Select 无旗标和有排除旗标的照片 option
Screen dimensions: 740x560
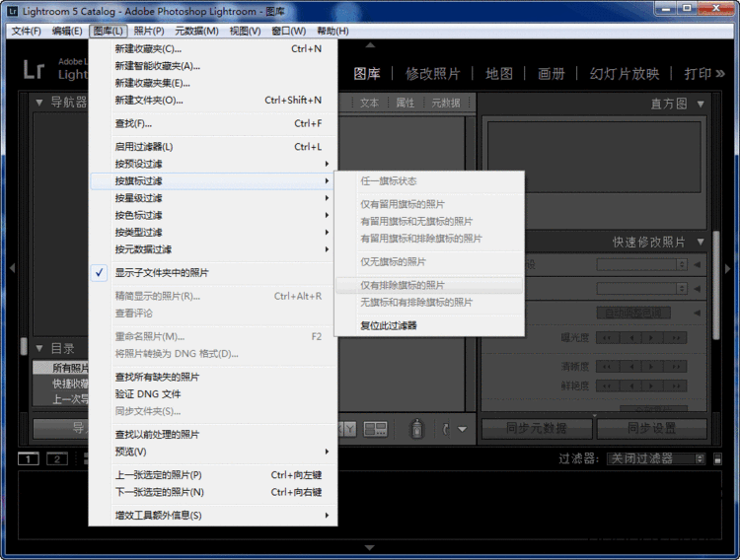(x=429, y=303)
